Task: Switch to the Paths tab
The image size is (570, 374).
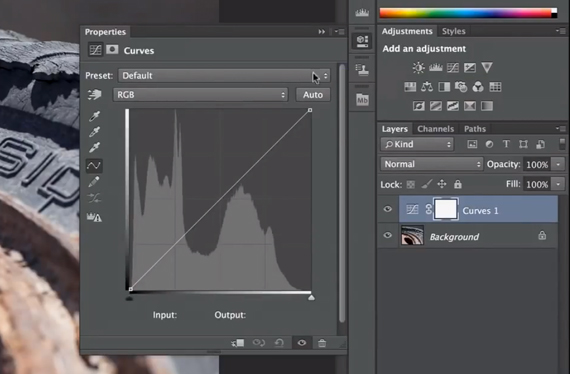Action: (x=475, y=129)
